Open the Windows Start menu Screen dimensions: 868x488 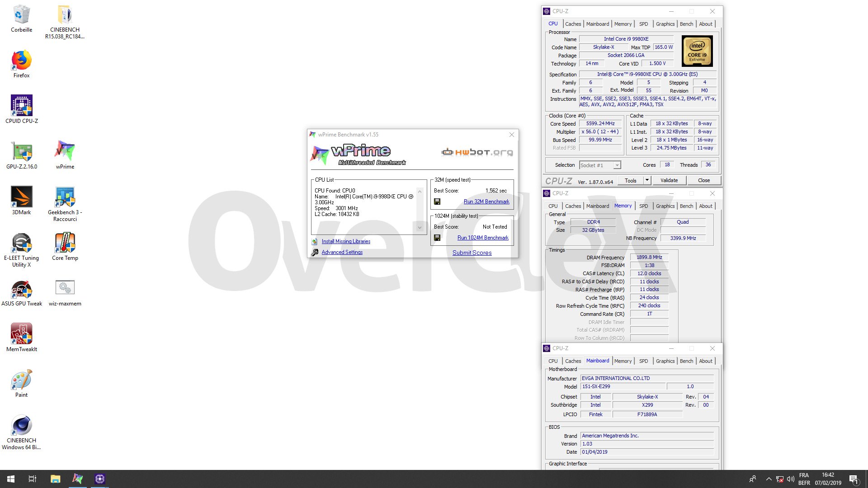coord(11,479)
